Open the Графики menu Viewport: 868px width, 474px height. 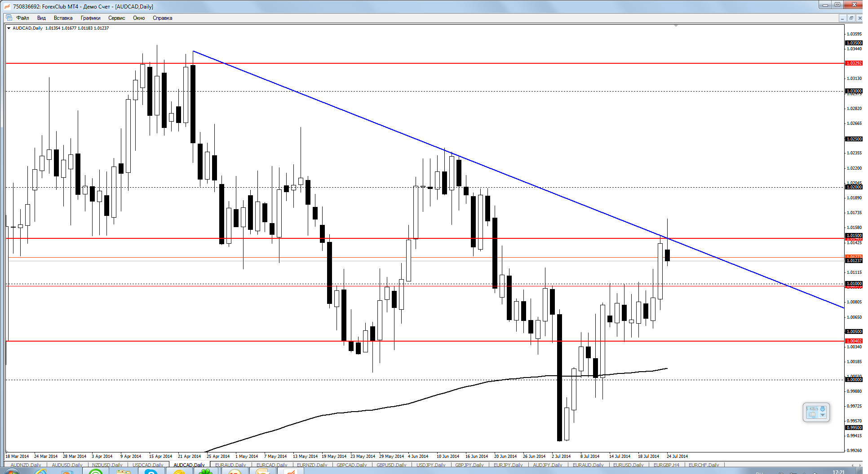point(90,18)
